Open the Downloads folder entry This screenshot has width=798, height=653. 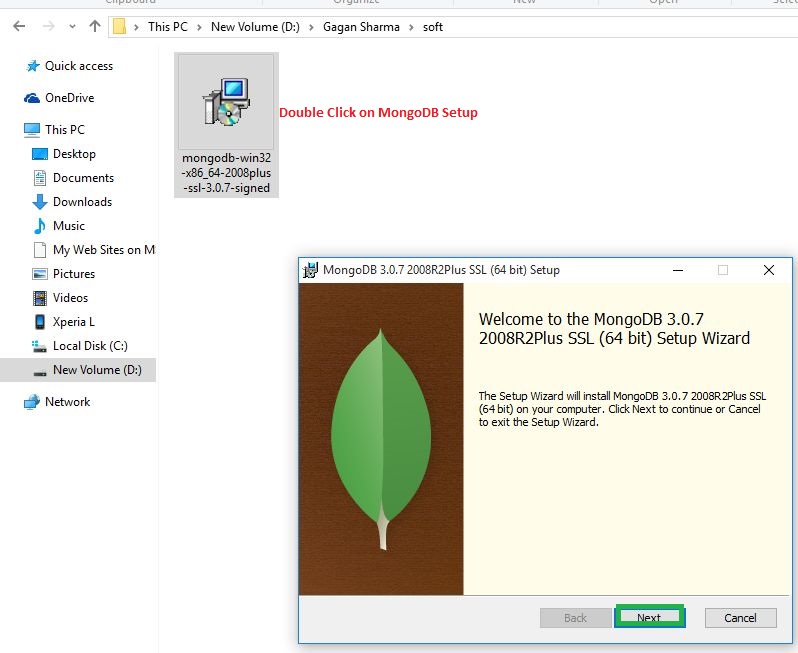[82, 202]
